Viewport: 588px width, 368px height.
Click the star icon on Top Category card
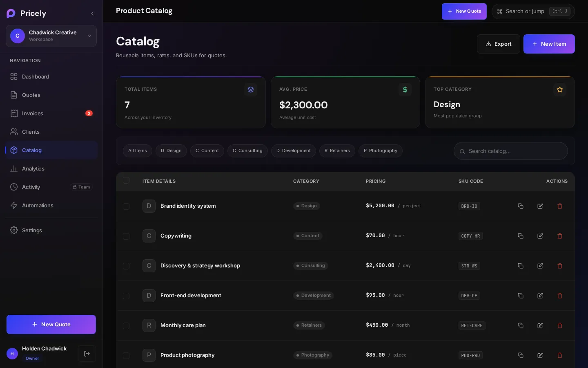[560, 90]
